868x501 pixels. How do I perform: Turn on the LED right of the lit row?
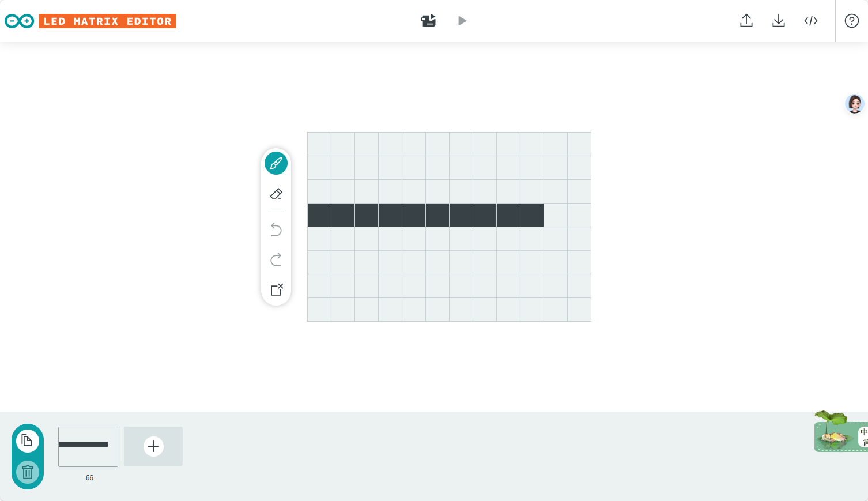556,215
